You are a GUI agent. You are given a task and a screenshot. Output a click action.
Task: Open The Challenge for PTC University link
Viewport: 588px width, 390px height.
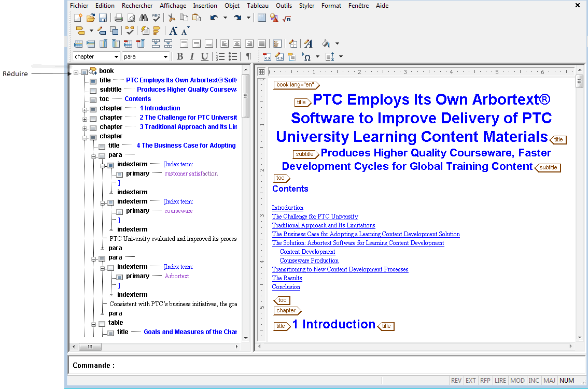click(x=315, y=216)
